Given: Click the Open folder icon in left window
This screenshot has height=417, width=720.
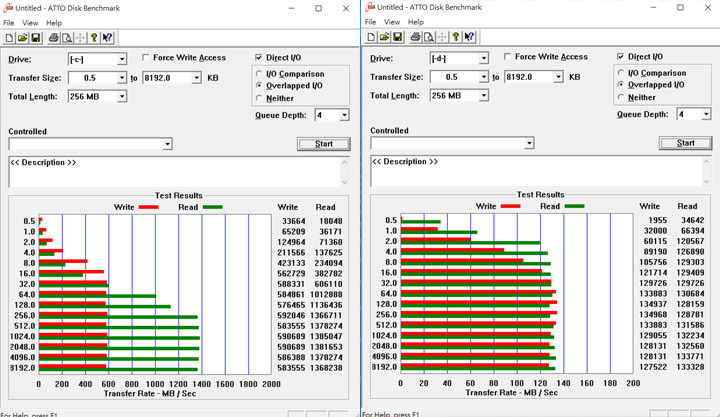Looking at the screenshot, I should 22,38.
